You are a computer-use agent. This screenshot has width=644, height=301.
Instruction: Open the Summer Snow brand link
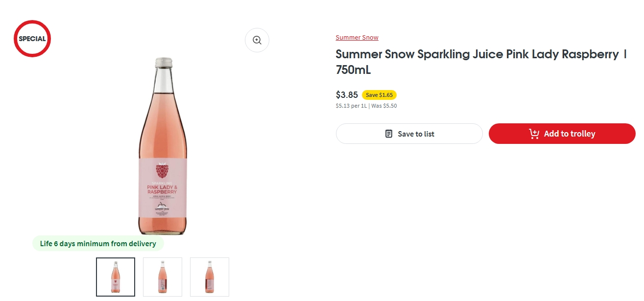[357, 38]
